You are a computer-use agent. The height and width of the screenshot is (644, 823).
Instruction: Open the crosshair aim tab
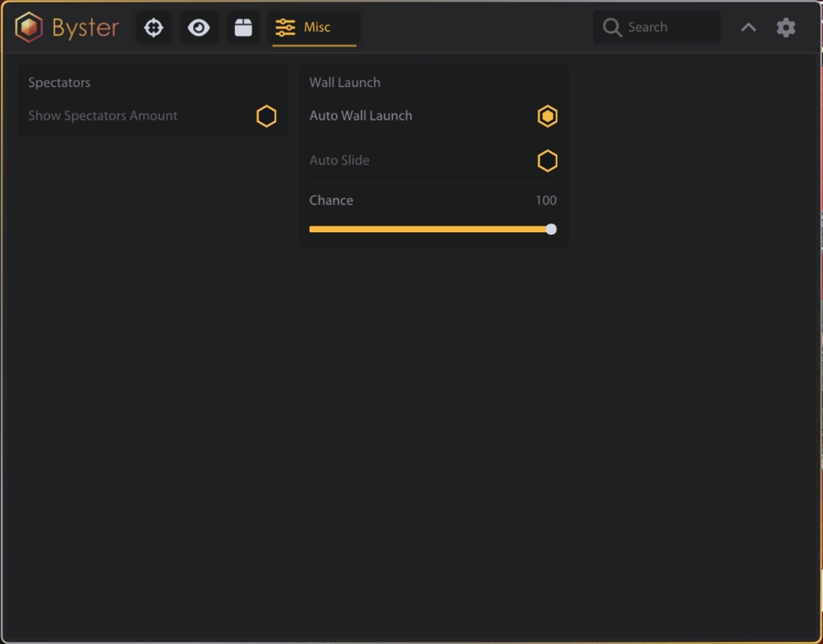(x=154, y=28)
